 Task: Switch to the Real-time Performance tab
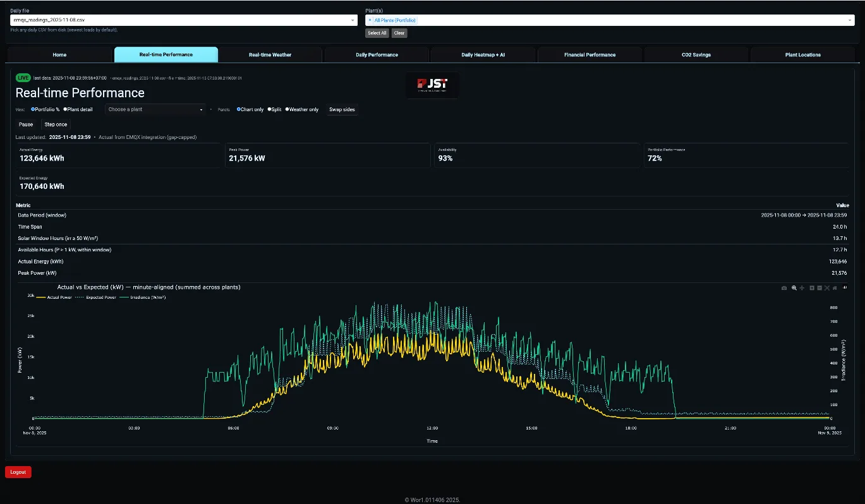click(166, 55)
